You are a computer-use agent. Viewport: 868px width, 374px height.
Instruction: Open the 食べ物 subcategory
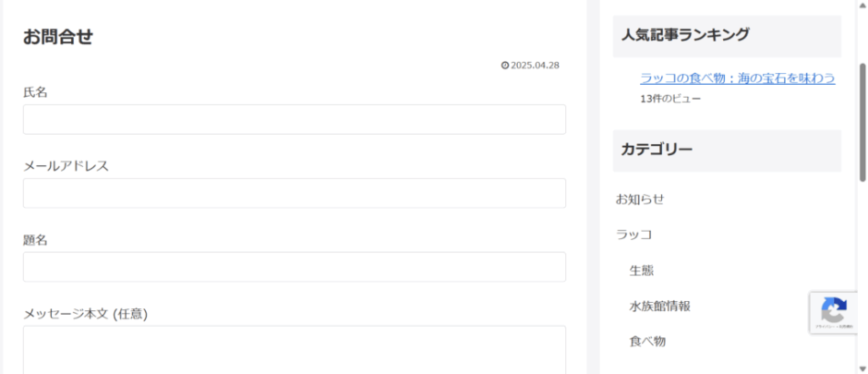click(647, 342)
